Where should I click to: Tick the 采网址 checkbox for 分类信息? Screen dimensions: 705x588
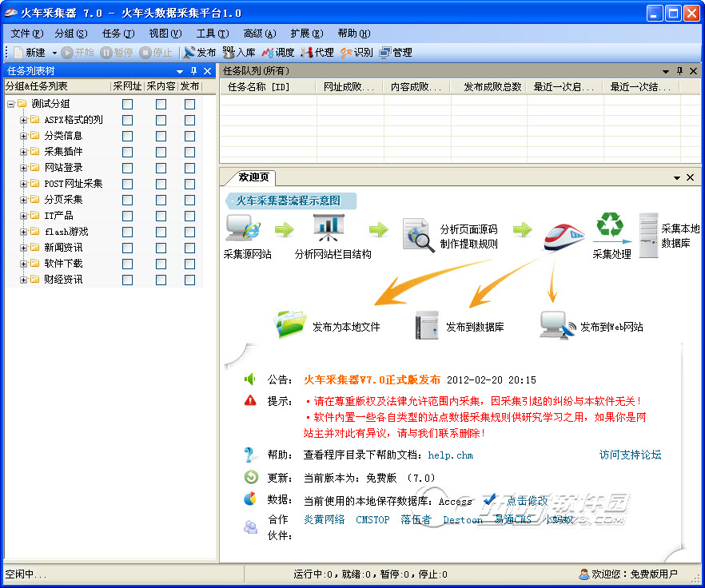point(127,136)
